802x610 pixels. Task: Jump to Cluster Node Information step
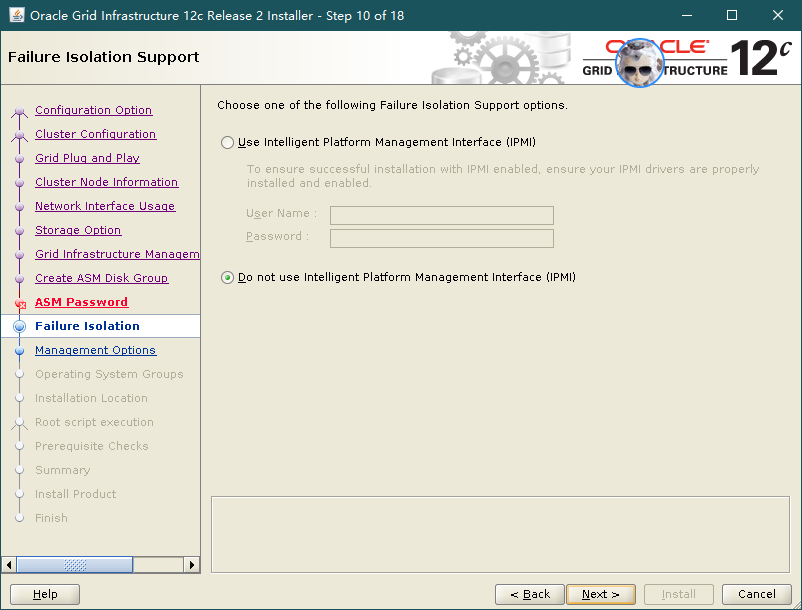click(106, 182)
